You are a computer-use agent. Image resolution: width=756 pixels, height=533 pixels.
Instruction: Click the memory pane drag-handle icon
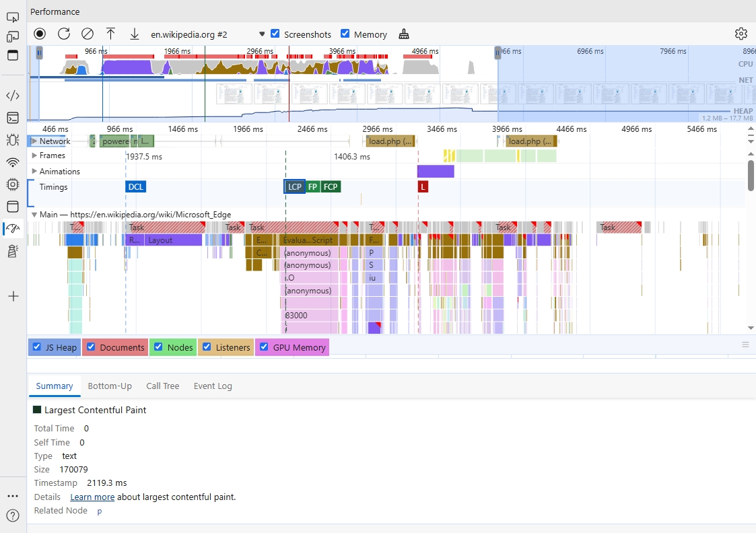tap(745, 345)
